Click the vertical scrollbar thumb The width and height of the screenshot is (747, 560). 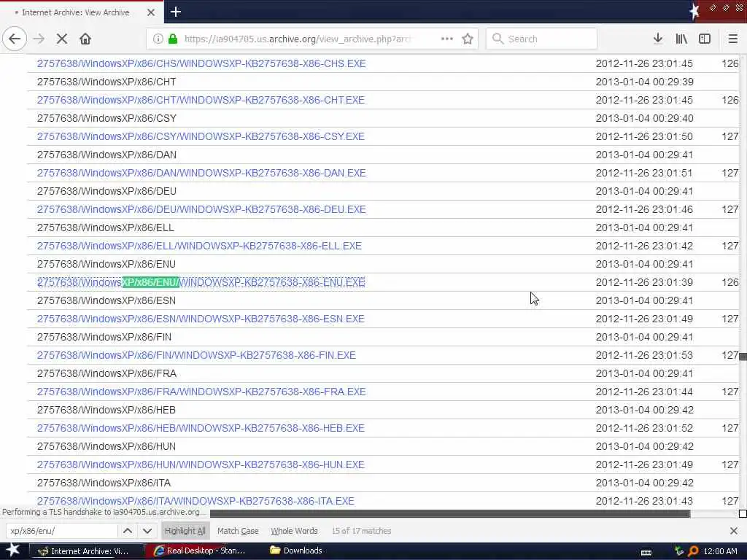point(743,357)
